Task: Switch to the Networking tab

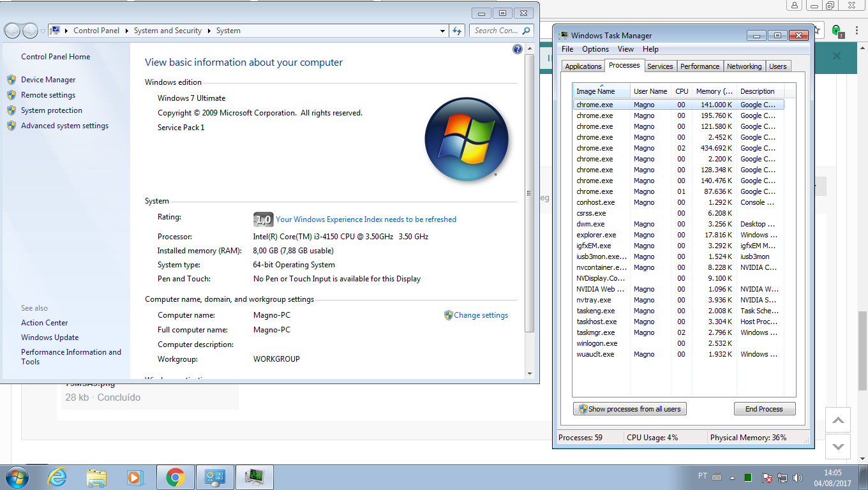Action: [x=744, y=66]
